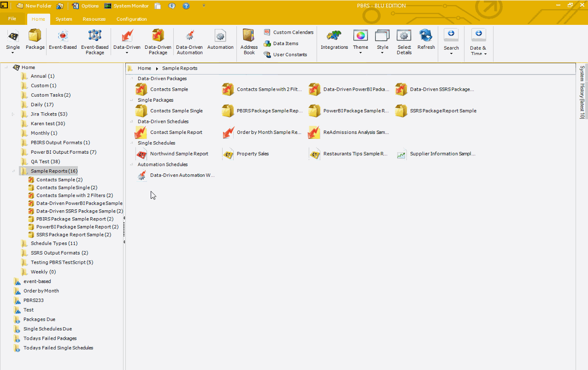The image size is (588, 370).
Task: Collapse the Home root tree node
Action: pos(6,67)
